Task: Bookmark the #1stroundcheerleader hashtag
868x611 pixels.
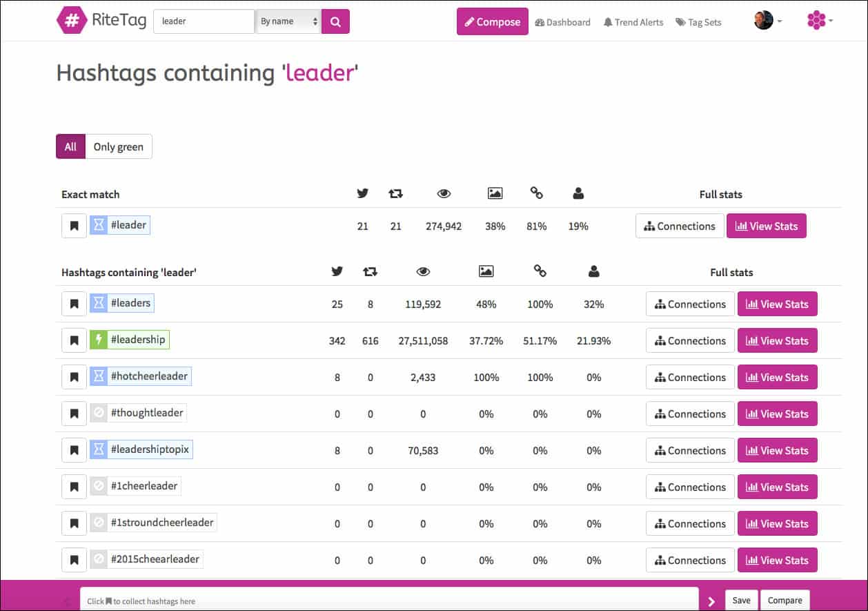Action: click(x=74, y=523)
